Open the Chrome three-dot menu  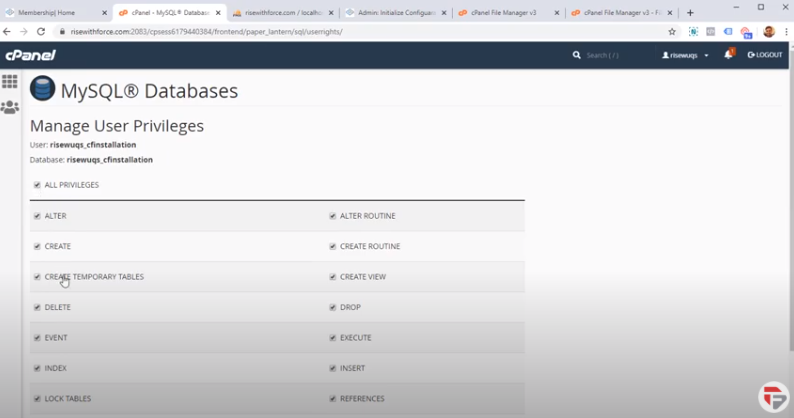tap(785, 32)
